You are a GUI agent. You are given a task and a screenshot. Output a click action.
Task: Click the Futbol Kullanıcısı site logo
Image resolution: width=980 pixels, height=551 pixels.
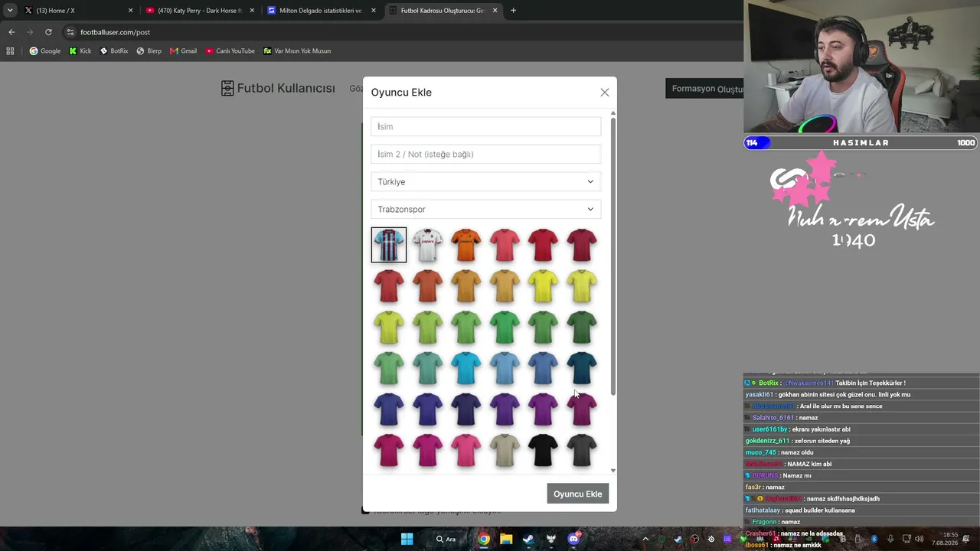click(x=278, y=88)
